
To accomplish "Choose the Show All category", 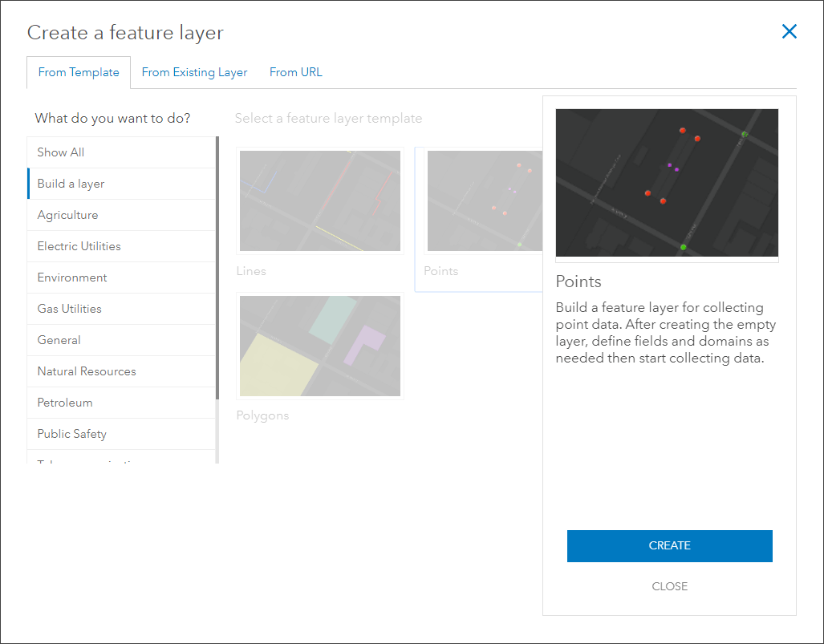I will [x=61, y=152].
